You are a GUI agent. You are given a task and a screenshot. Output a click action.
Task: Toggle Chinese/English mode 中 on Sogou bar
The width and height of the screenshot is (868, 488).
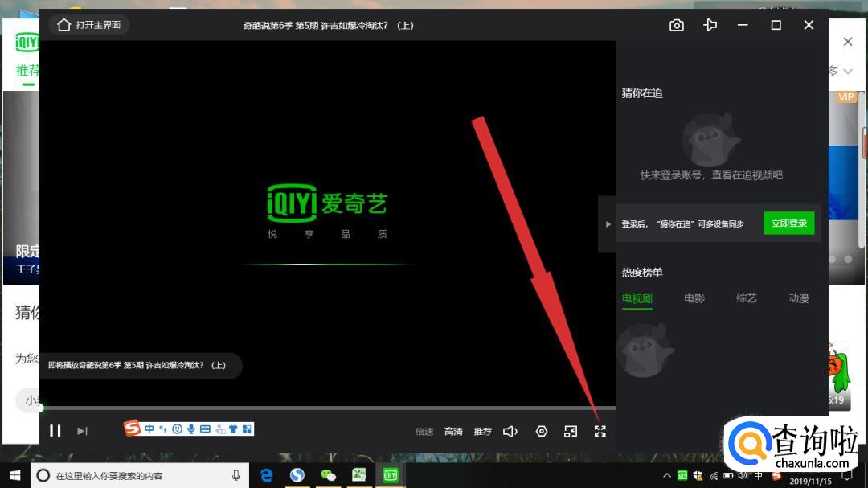[149, 429]
